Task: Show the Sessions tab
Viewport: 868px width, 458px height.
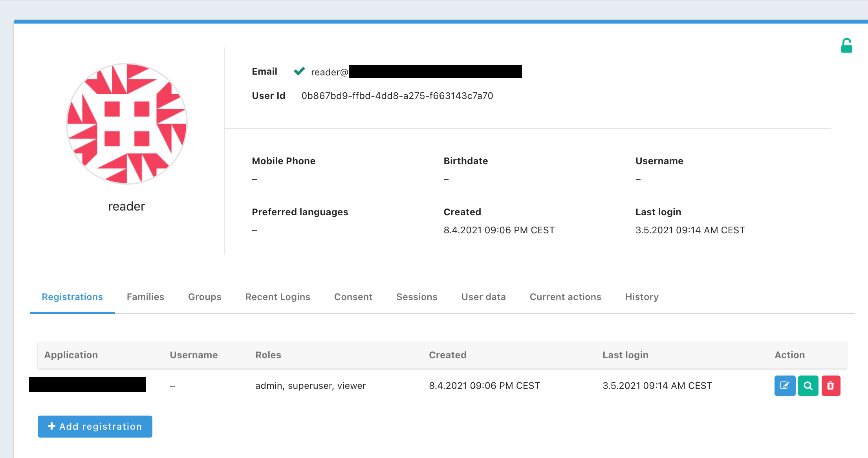Action: click(417, 297)
